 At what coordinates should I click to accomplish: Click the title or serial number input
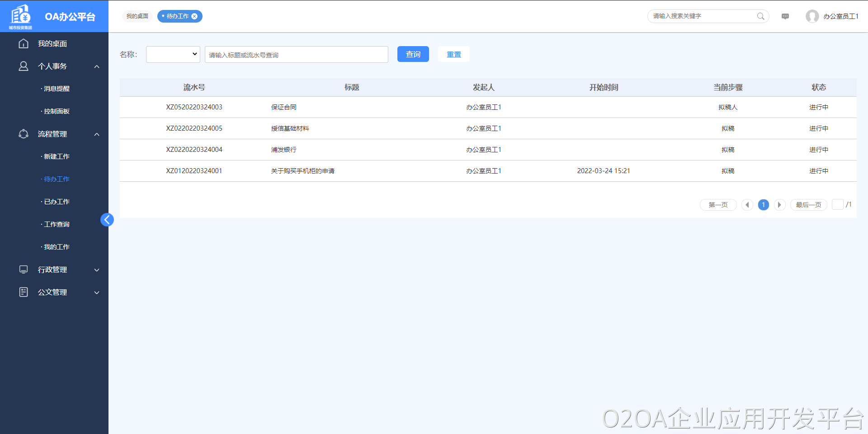[296, 55]
